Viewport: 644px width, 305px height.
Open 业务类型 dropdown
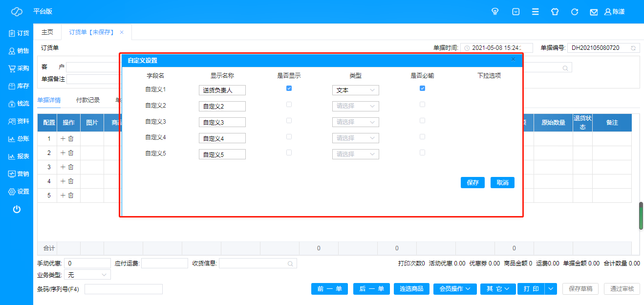(x=87, y=275)
